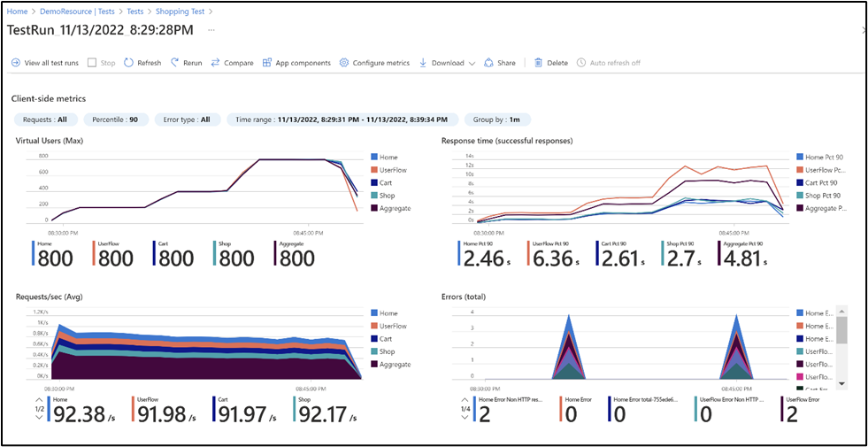Click the Share icon
868x447 pixels.
(488, 63)
